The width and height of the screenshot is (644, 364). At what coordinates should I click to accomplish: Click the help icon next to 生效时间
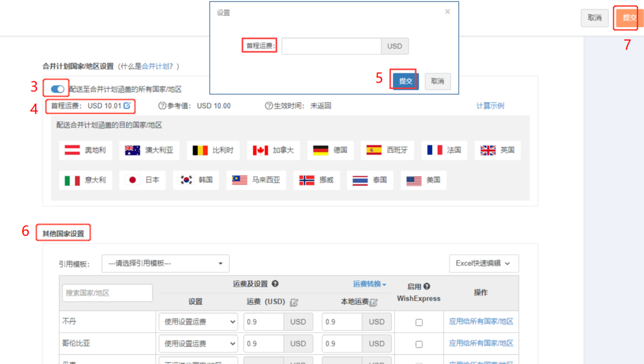tap(269, 106)
